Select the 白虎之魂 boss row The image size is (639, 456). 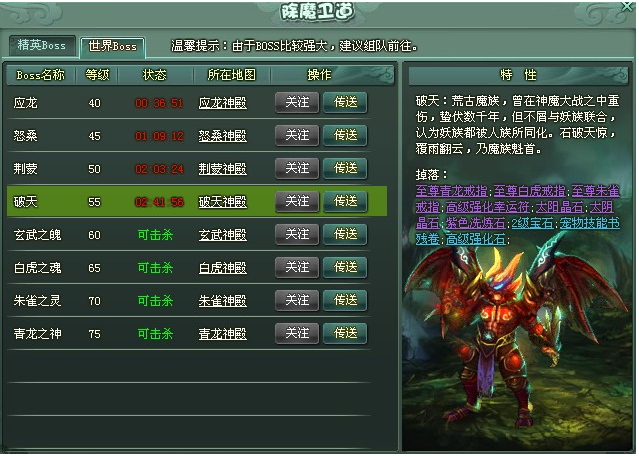click(197, 268)
